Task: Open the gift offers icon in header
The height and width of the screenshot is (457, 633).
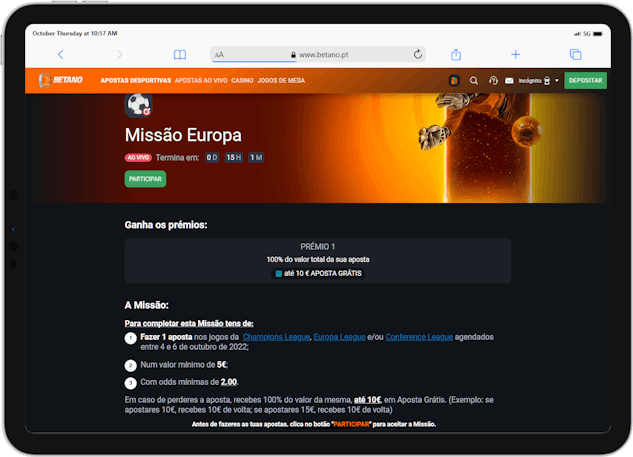Action: point(454,80)
